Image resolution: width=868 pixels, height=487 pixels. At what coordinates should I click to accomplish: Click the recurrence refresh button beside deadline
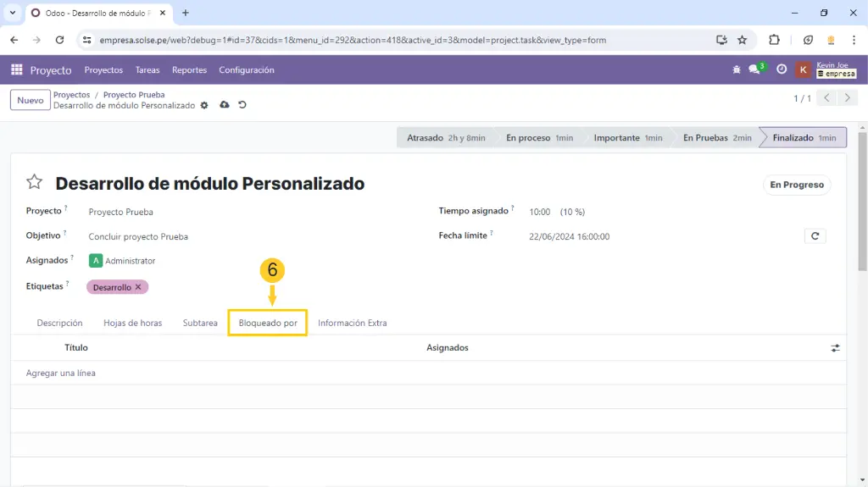click(x=815, y=236)
